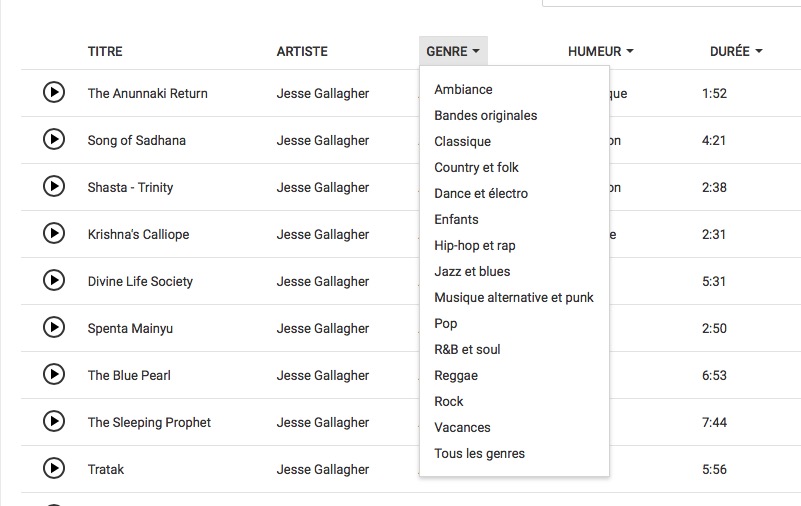The height and width of the screenshot is (506, 801).
Task: Click the ARTISTE column header
Action: coord(302,51)
